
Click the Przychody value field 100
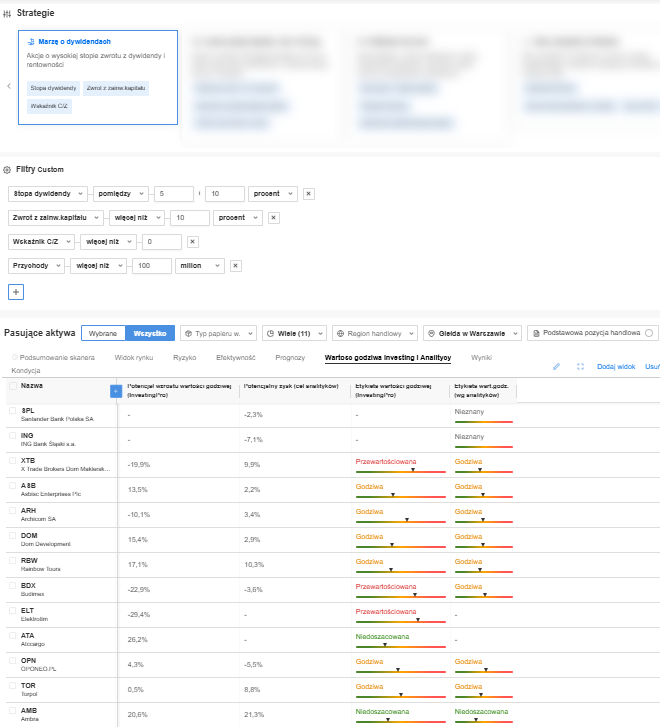pos(152,266)
